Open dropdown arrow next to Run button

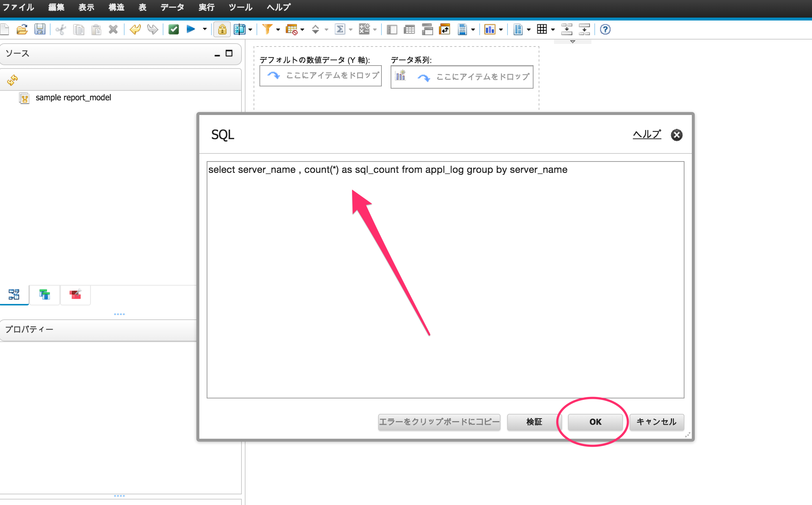coord(205,29)
